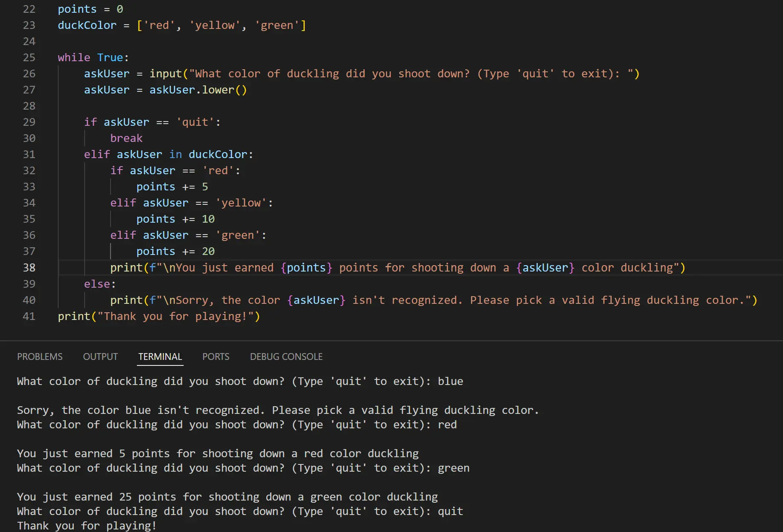
Task: Click 'points += 10' statement
Action: click(176, 219)
